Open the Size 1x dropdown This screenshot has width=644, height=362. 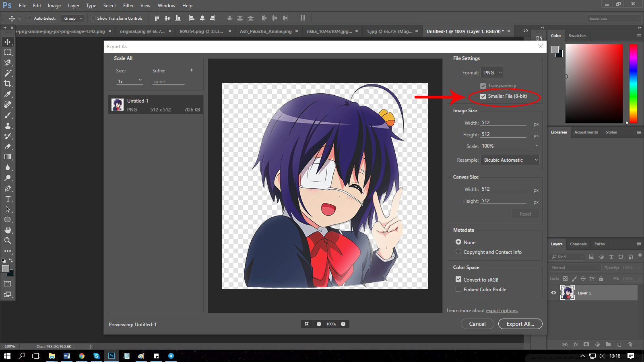130,81
